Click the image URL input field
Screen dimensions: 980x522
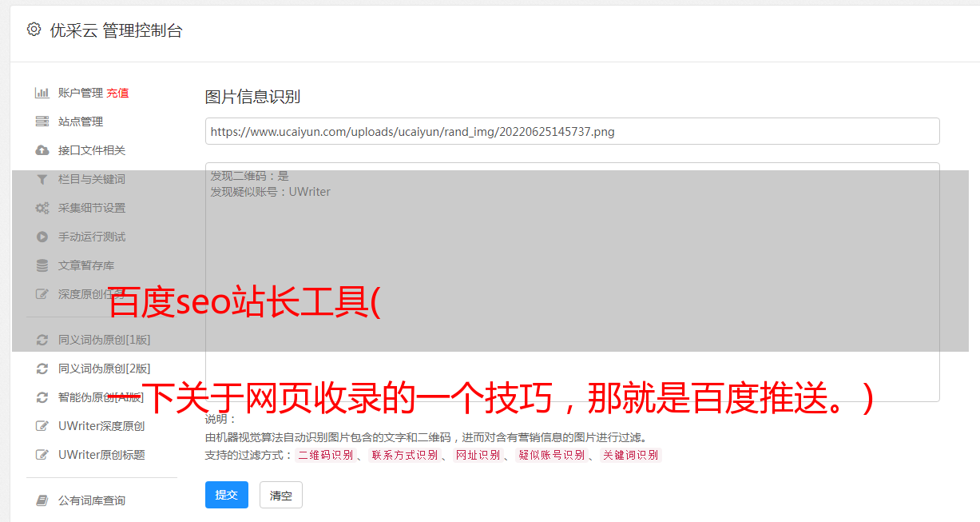click(x=572, y=131)
